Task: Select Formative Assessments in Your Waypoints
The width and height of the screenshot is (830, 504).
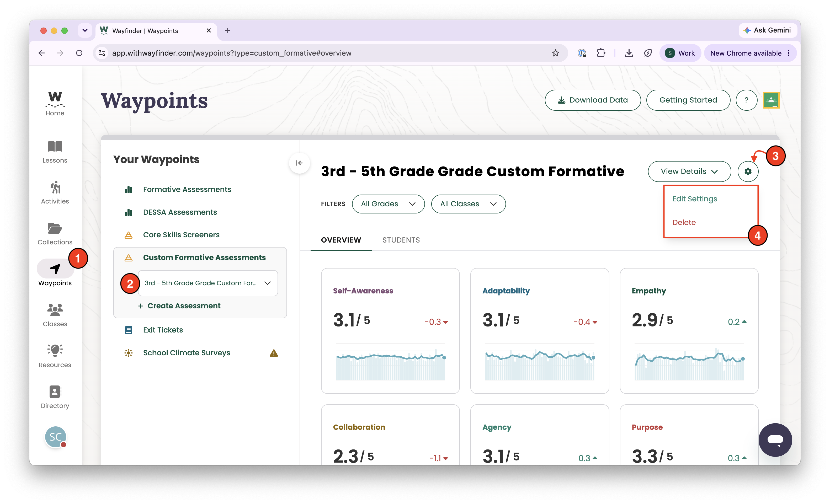Action: 187,189
